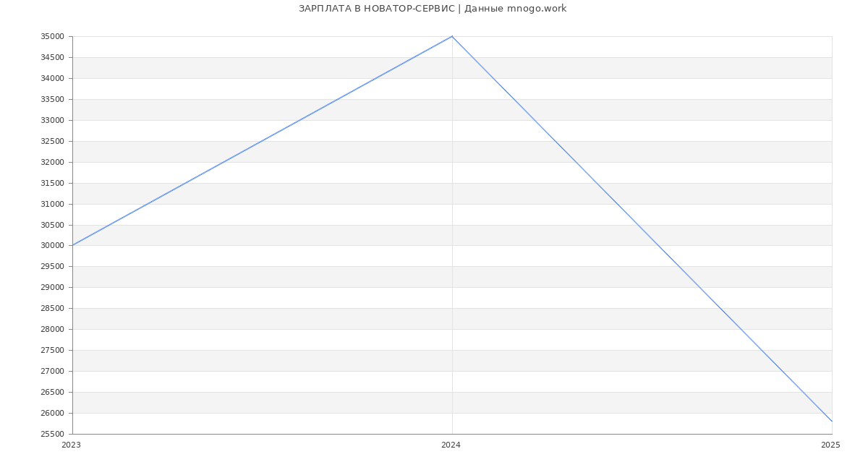Image resolution: width=868 pixels, height=470 pixels.
Task: Click the 2025 ending data point
Action: tap(832, 421)
